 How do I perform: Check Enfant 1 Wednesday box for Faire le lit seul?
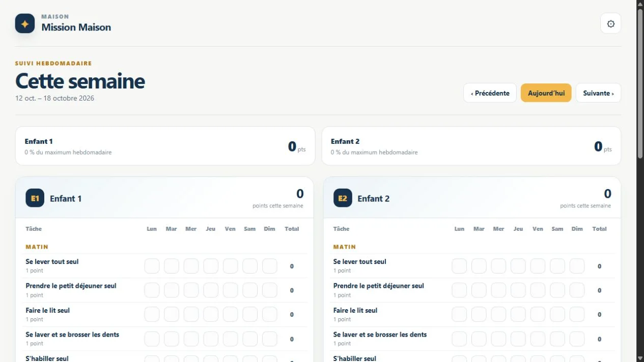click(x=191, y=315)
